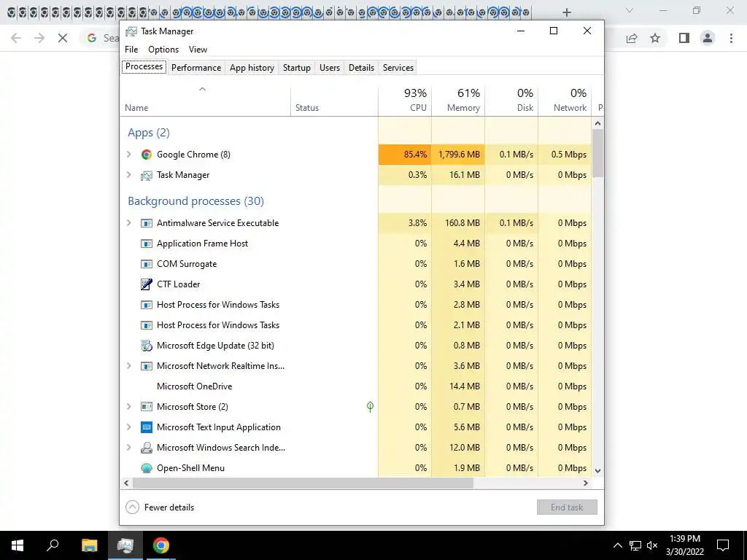
Task: Open a new Chrome tab with plus button
Action: (x=566, y=12)
